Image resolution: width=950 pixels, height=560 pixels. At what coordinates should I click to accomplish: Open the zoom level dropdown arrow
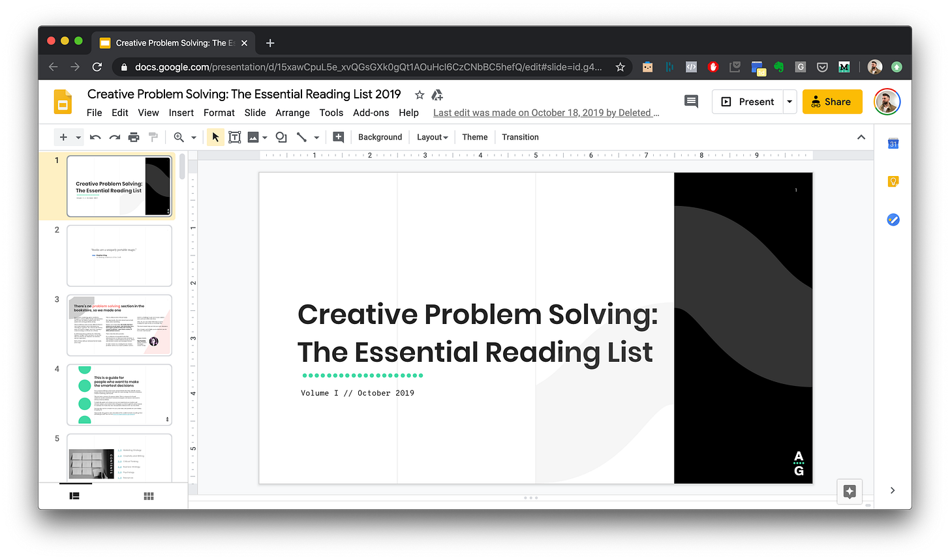click(x=194, y=138)
